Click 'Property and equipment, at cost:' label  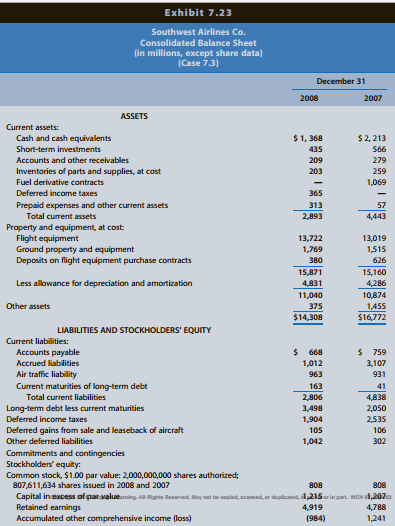point(65,227)
